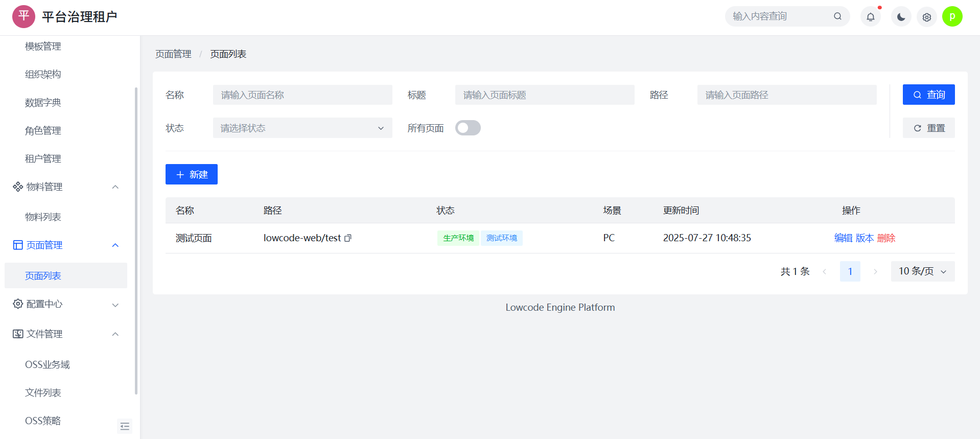The image size is (980, 439).
Task: Open 角色管理 in the sidebar
Action: tap(43, 131)
